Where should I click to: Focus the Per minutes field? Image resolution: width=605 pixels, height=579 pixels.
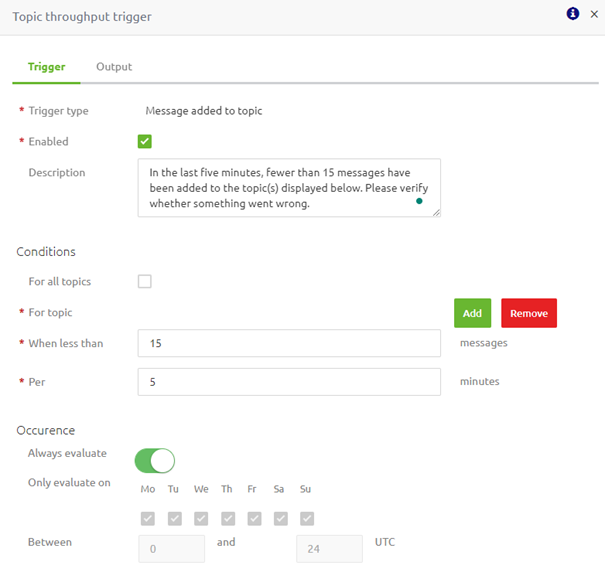(289, 382)
